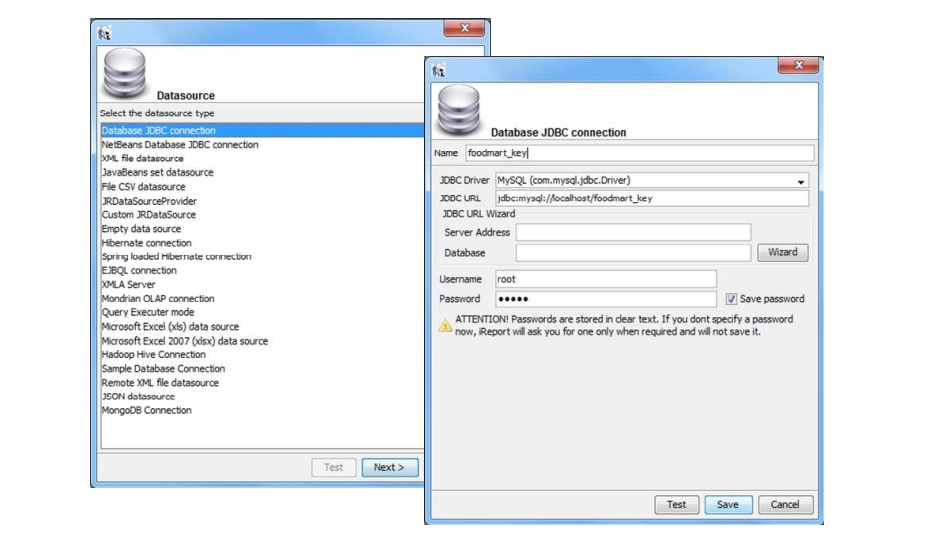Viewport: 932px width, 547px height.
Task: Cancel the JDBC connection dialog
Action: [785, 504]
